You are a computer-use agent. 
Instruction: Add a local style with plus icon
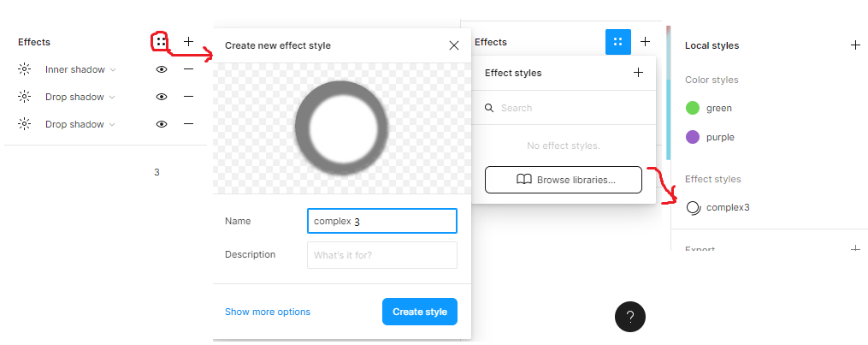click(x=855, y=45)
